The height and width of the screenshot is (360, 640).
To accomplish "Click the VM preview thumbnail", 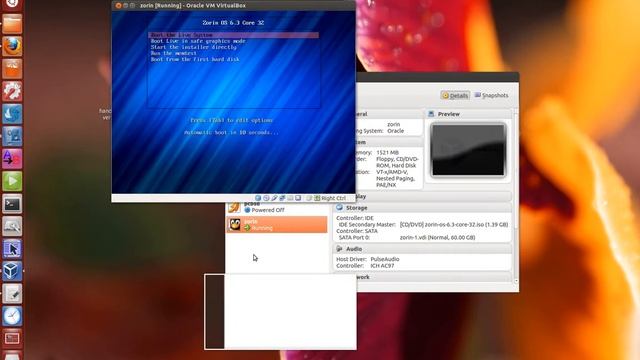I will click(x=468, y=150).
